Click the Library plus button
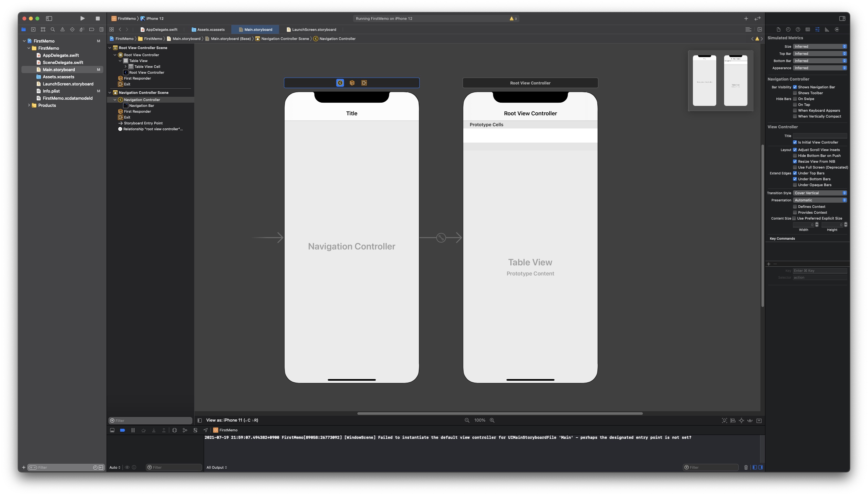This screenshot has width=868, height=496. click(746, 19)
